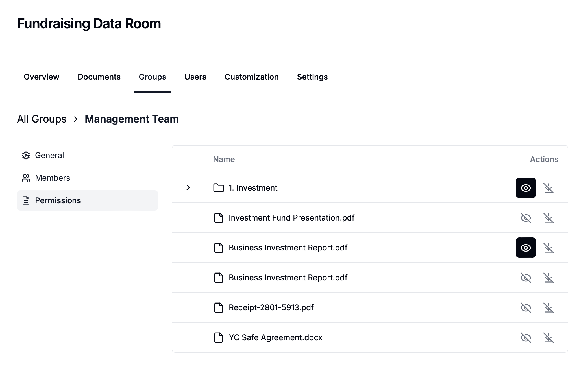Switch to the Documents tab
The image size is (588, 371).
99,77
